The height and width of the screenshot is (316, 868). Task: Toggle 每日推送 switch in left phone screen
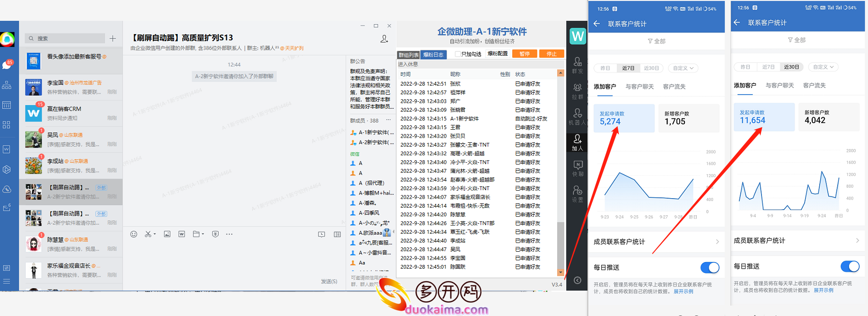tap(710, 268)
